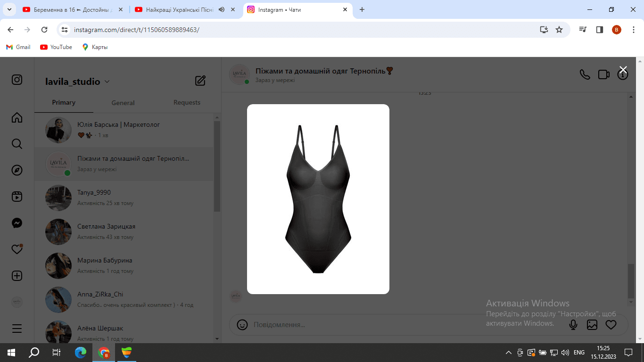Viewport: 644px width, 362px height.
Task: Launch Microsoft Edge from taskbar
Action: click(x=81, y=353)
